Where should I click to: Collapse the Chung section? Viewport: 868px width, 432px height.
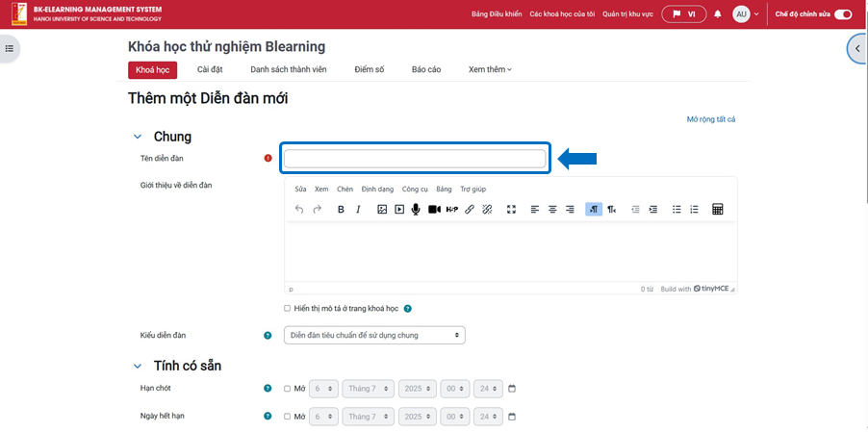pos(138,137)
